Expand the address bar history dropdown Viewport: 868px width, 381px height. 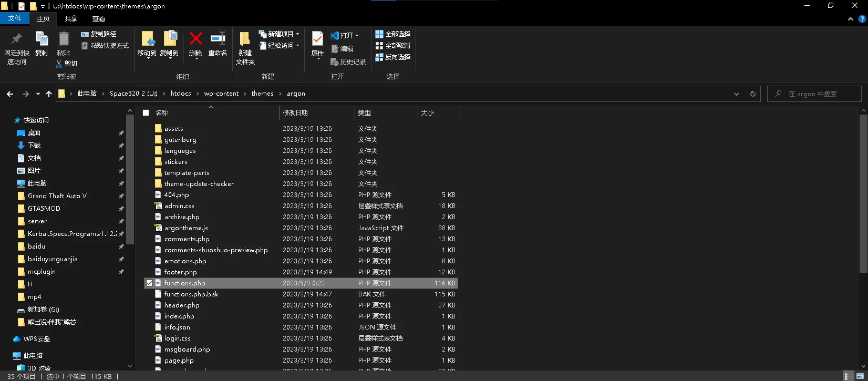pyautogui.click(x=737, y=94)
